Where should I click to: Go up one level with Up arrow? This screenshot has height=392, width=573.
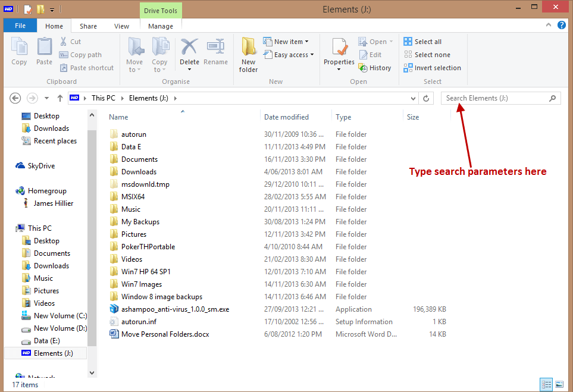tap(60, 98)
